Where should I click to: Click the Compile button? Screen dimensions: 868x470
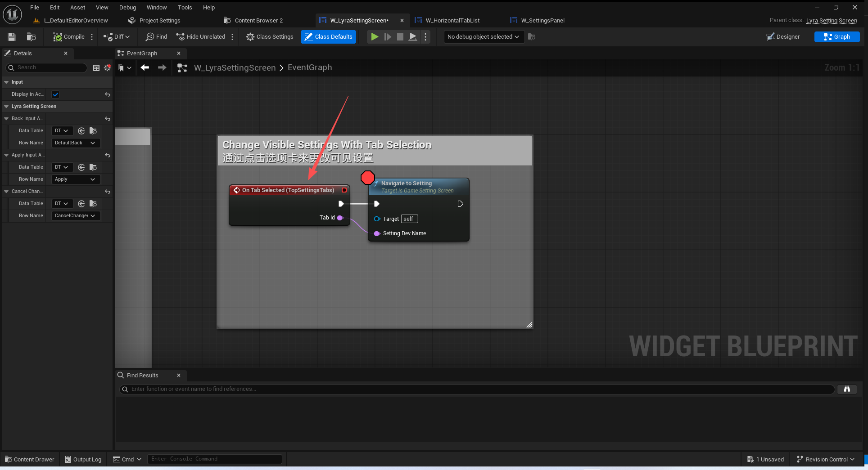pyautogui.click(x=69, y=37)
